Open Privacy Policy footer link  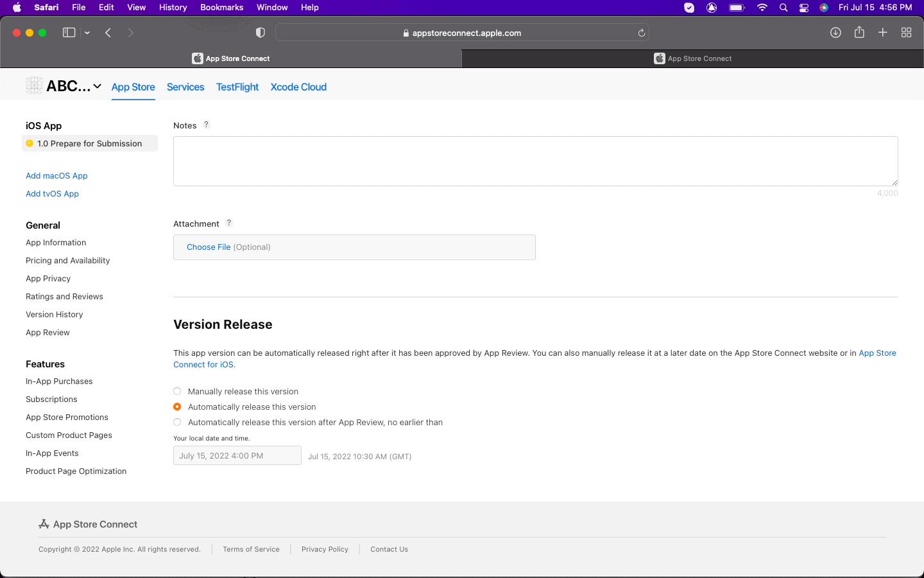pos(325,549)
